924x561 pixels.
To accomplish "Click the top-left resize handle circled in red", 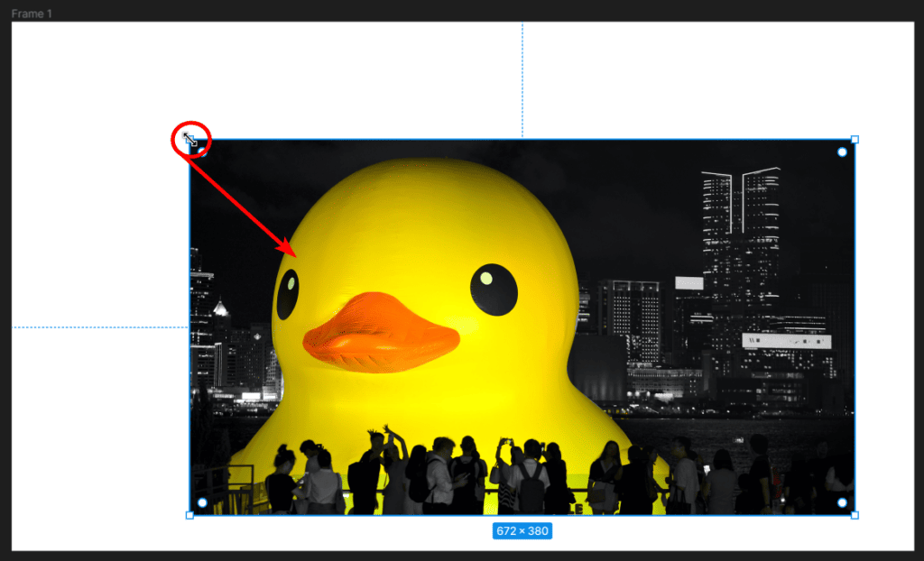I will (x=189, y=140).
